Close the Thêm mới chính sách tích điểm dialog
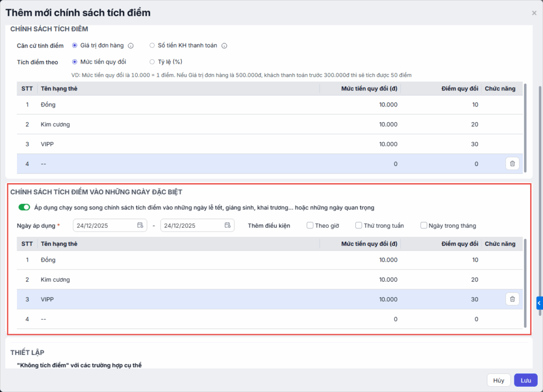The width and height of the screenshot is (543, 392). tap(534, 13)
